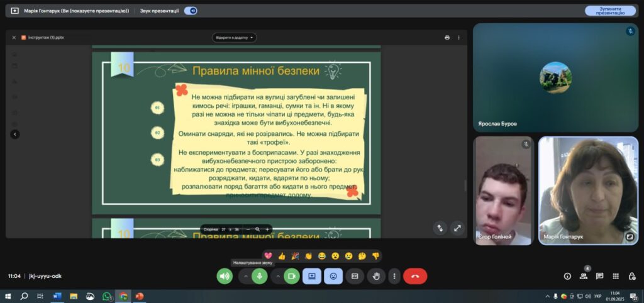Open Word from the taskbar
This screenshot has width=644, height=303.
(x=57, y=296)
